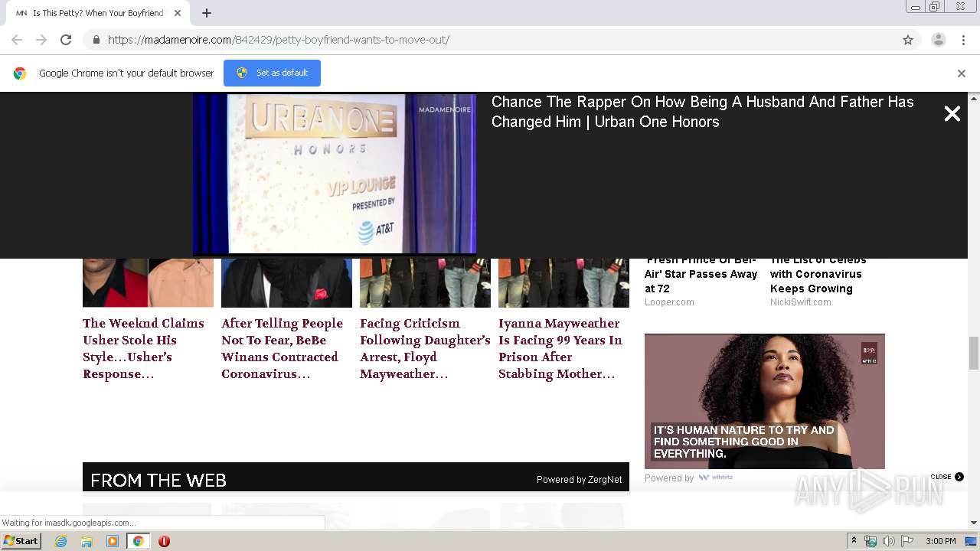Launch Internet Explorer from the taskbar
This screenshot has width=980, height=551.
(61, 541)
